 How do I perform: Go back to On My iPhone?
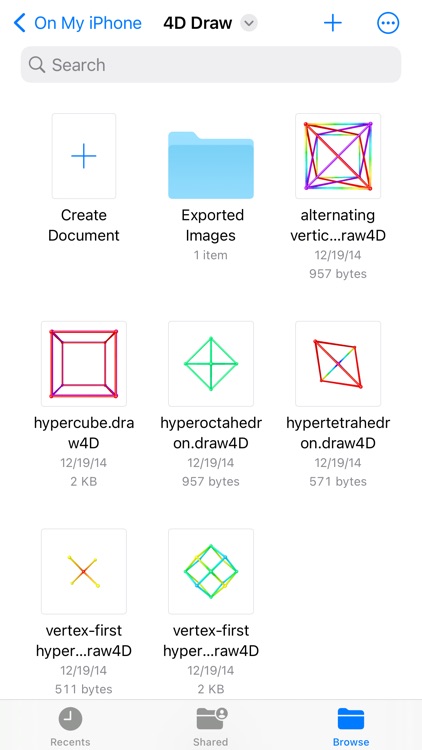tap(78, 22)
